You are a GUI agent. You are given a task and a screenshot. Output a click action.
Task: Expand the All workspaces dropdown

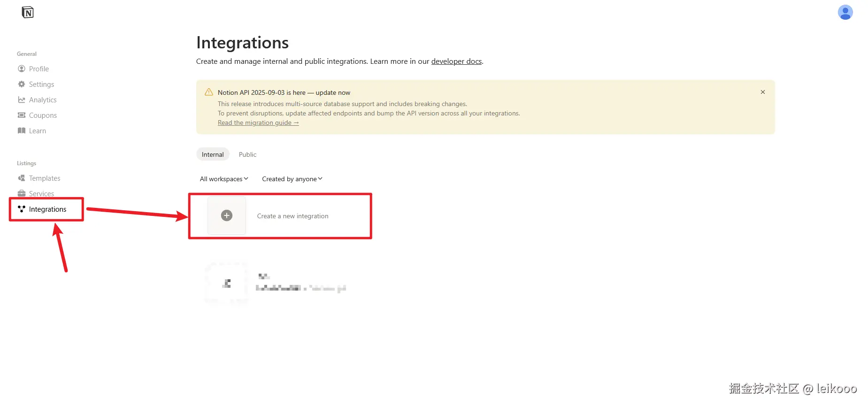point(224,179)
